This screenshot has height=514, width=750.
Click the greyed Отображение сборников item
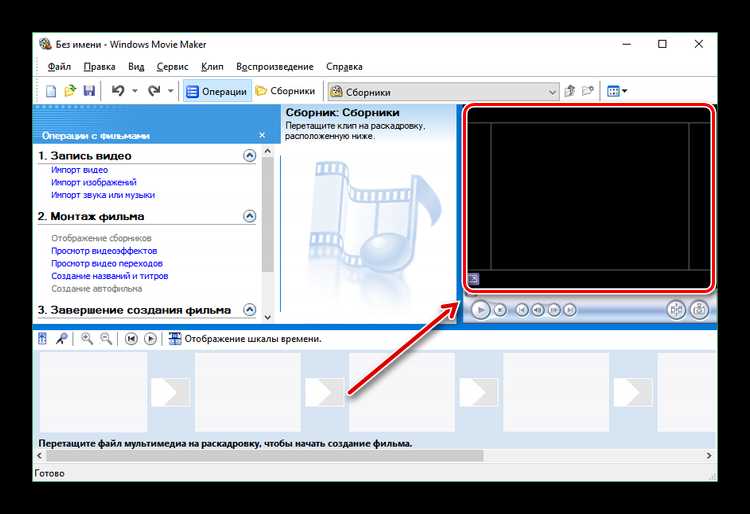[101, 238]
